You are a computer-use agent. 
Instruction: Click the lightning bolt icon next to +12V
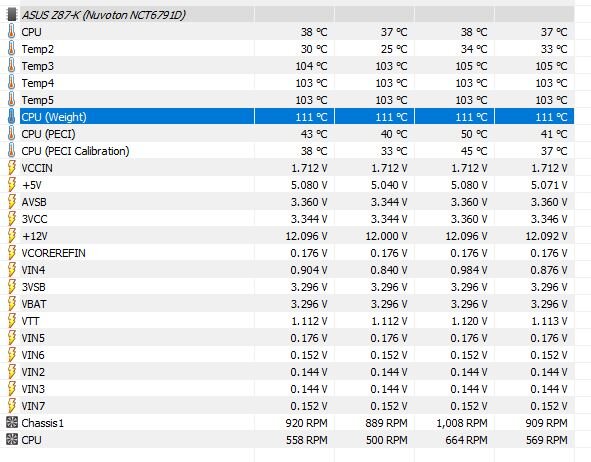(12, 236)
